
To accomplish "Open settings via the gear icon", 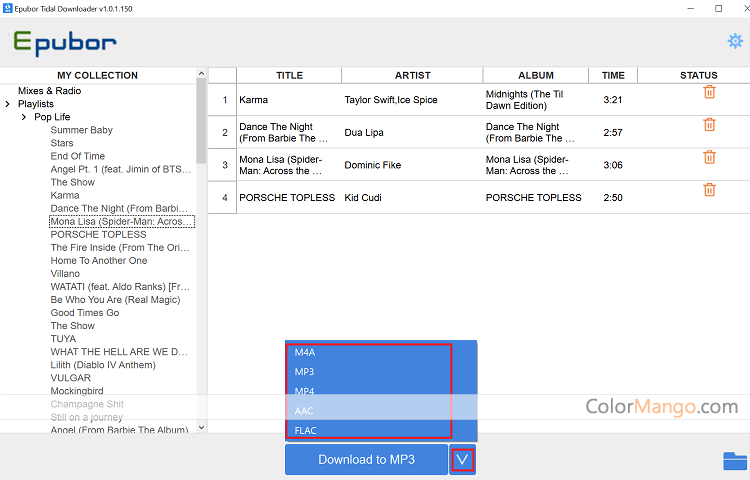I will [735, 41].
